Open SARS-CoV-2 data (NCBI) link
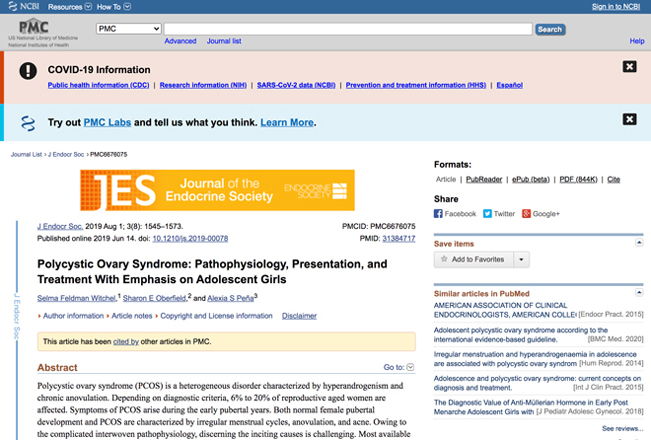651x440 pixels. (296, 85)
